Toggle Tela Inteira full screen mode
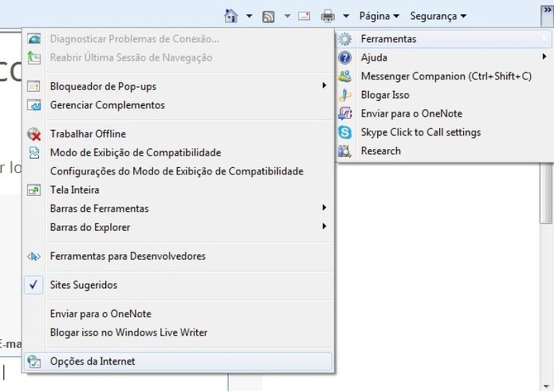The width and height of the screenshot is (554, 392). coord(74,190)
